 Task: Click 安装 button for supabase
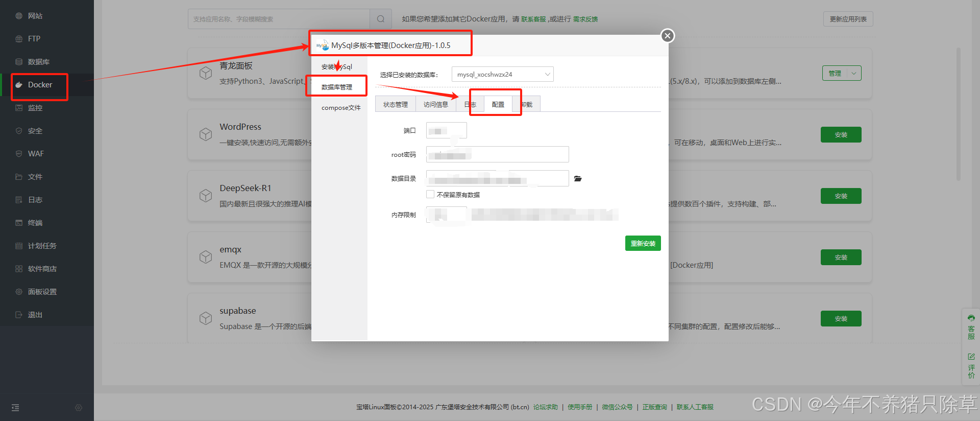[841, 318]
